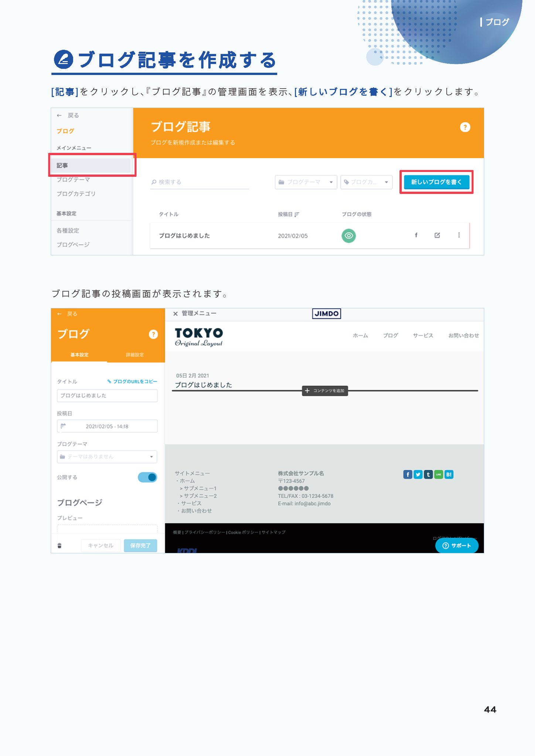535x756 pixels.
Task: Open help icon next to the large ブログ editor title
Action: (153, 334)
